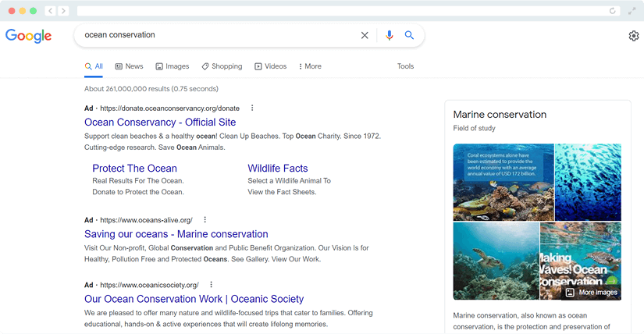Select the All results tab
Image resolution: width=644 pixels, height=334 pixels.
(94, 66)
